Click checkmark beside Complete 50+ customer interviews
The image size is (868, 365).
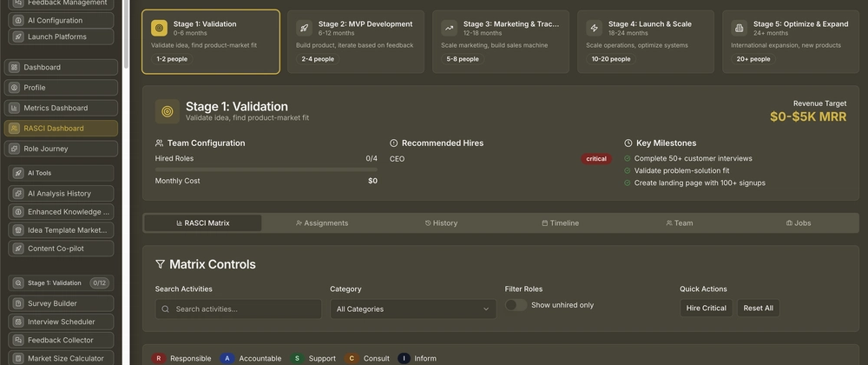click(628, 159)
